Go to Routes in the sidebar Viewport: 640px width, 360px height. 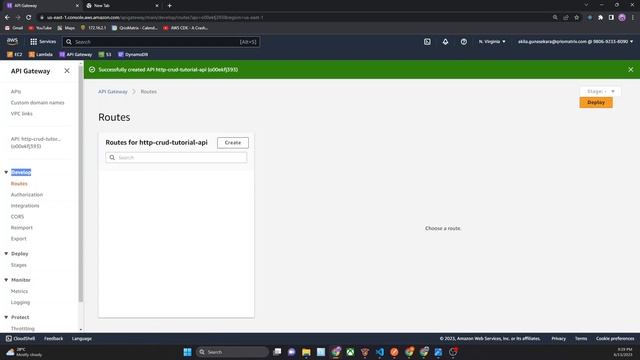click(x=19, y=184)
